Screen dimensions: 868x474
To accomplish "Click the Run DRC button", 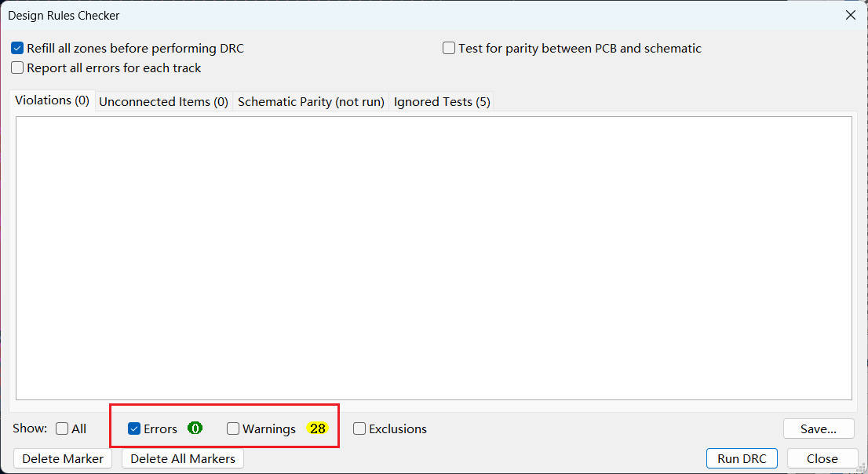I will click(x=742, y=458).
